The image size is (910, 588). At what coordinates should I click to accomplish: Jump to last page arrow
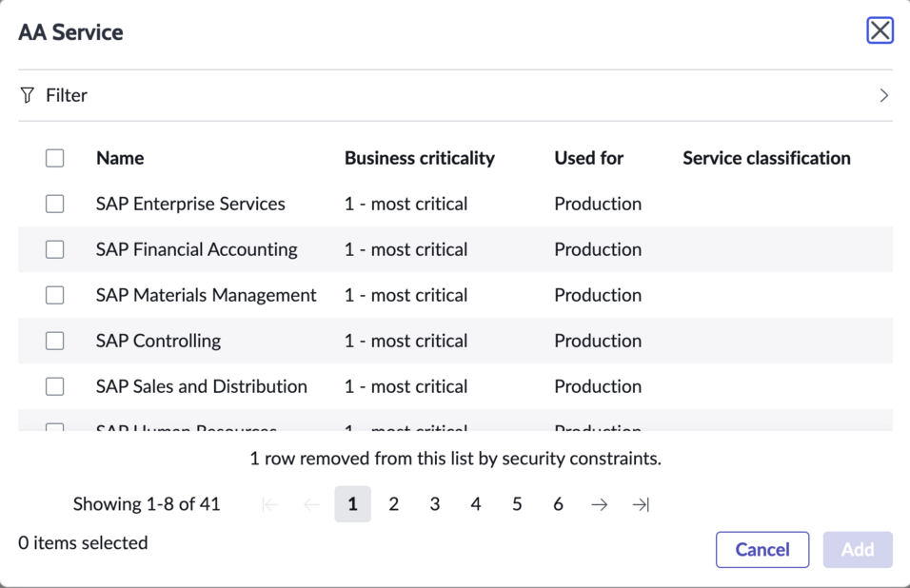(641, 504)
